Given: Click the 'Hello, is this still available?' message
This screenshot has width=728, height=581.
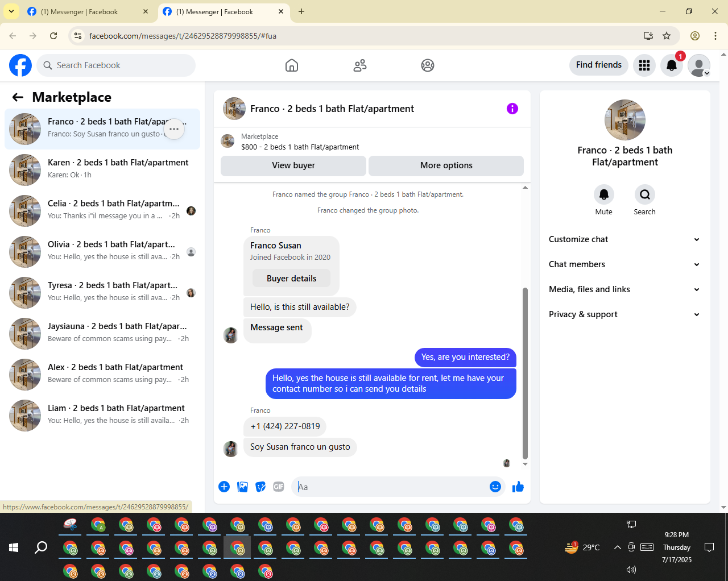Looking at the screenshot, I should click(300, 307).
